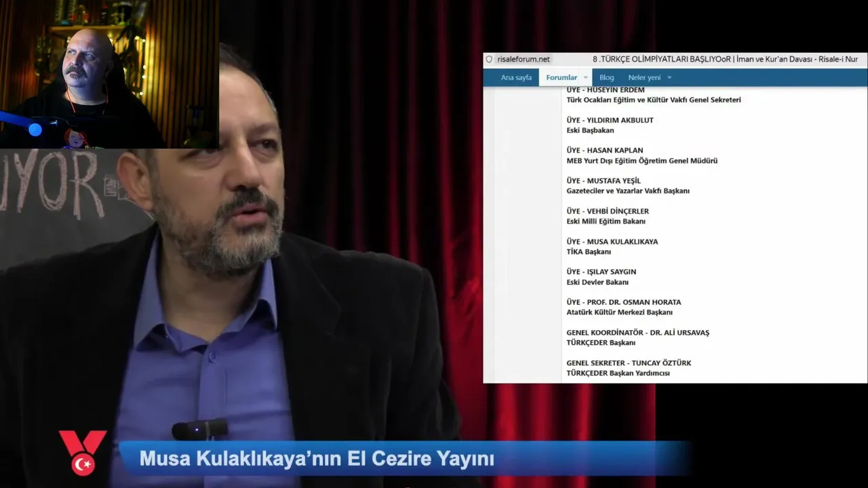
Task: Click the text 'ÜYE - YILDIRIM AKBULUT'
Action: click(610, 120)
